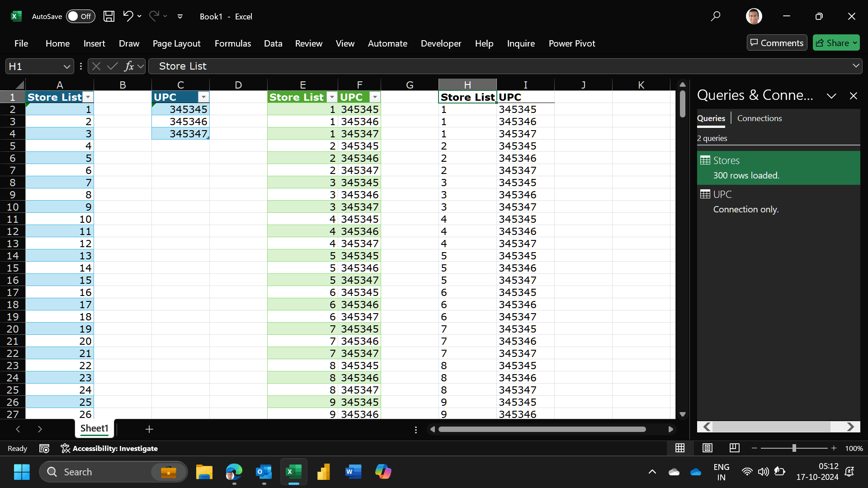Click the Insert Function fx icon
868x488 pixels.
[x=129, y=66]
